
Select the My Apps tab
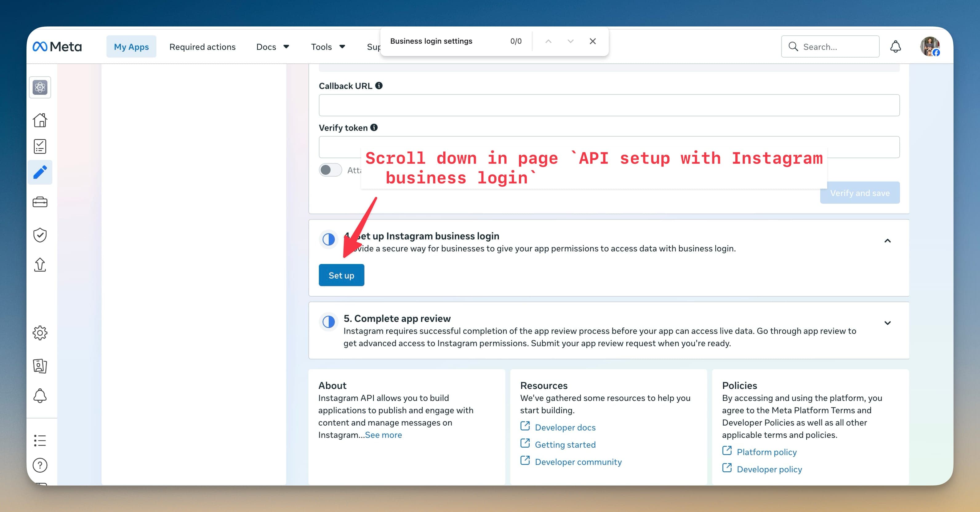click(x=131, y=46)
